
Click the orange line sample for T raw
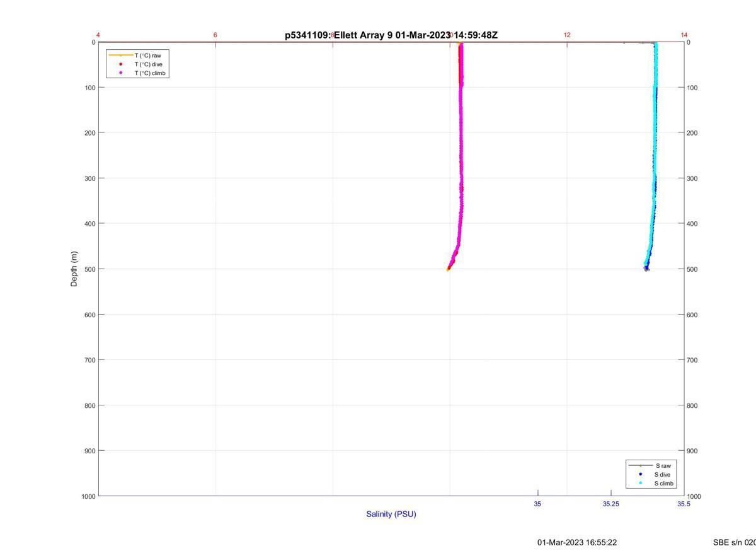[x=120, y=55]
